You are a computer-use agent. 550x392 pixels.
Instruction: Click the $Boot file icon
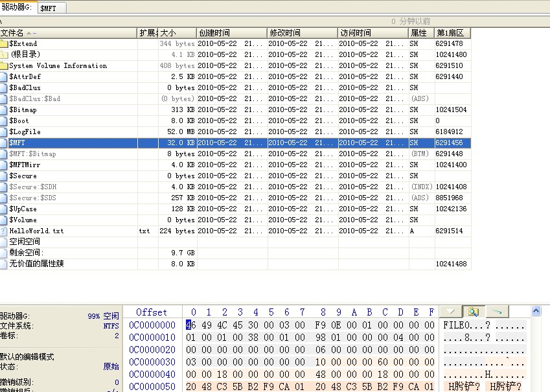[4, 121]
